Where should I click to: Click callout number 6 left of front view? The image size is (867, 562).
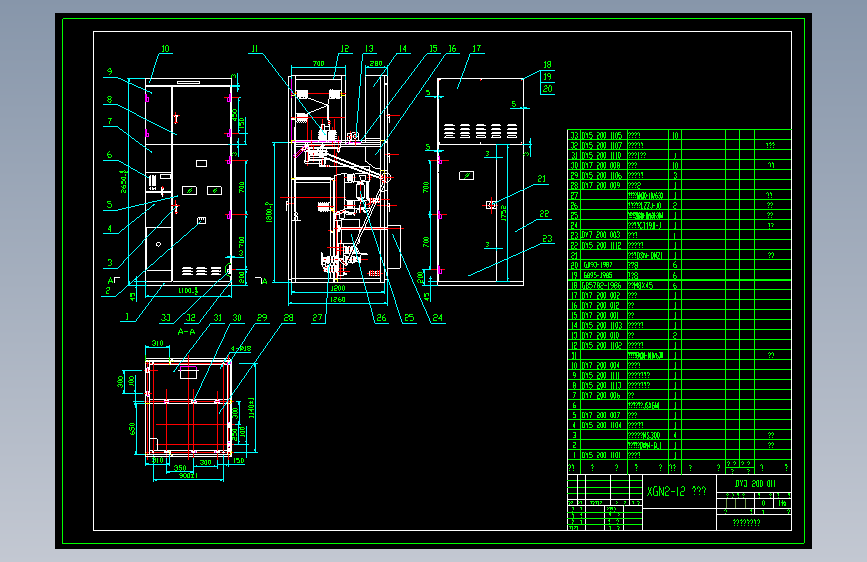click(x=109, y=155)
